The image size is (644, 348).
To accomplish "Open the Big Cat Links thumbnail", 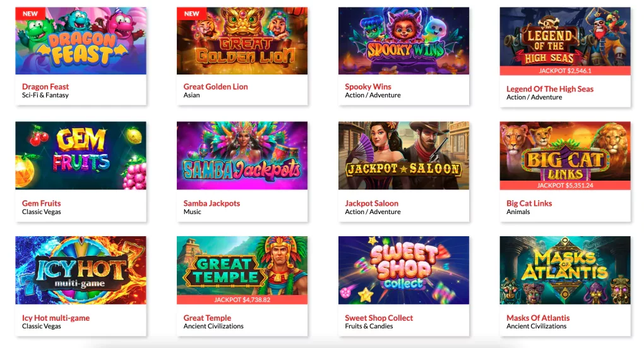I will 565,151.
